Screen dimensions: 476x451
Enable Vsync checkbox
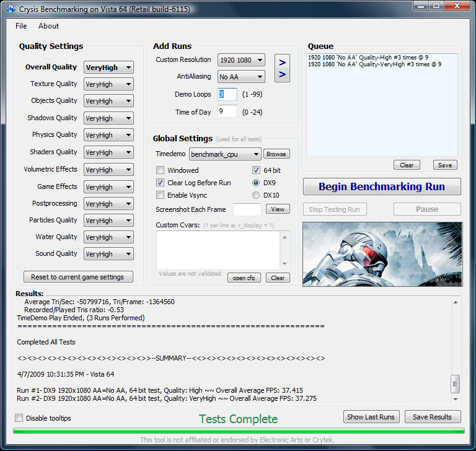pos(160,195)
